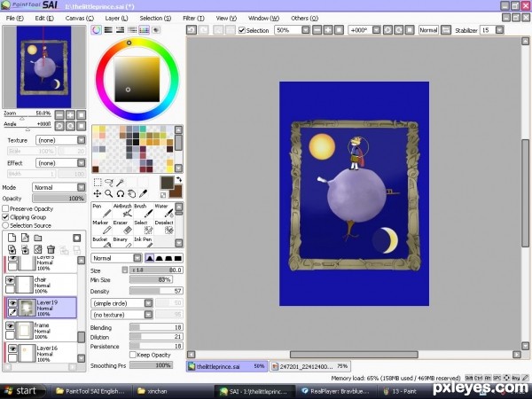The width and height of the screenshot is (532, 399).
Task: Delete the selected layer with trash icon
Action: [51, 250]
